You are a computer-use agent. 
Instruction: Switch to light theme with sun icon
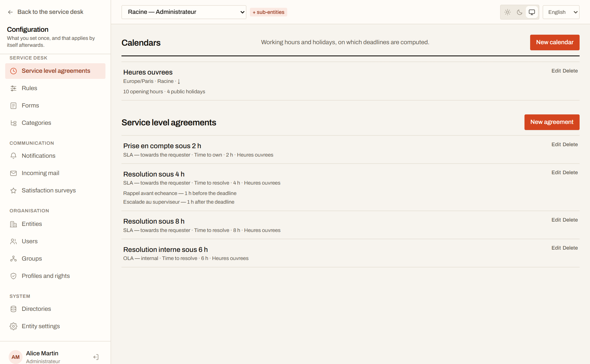click(x=508, y=12)
